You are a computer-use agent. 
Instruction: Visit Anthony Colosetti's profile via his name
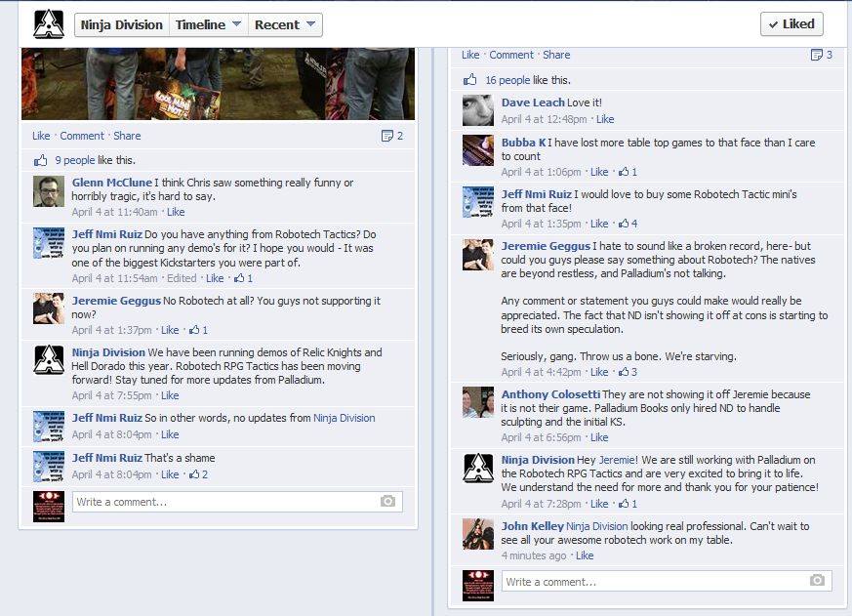551,394
